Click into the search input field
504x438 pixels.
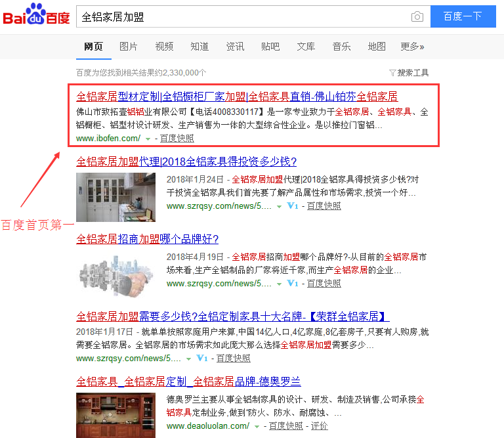point(241,16)
